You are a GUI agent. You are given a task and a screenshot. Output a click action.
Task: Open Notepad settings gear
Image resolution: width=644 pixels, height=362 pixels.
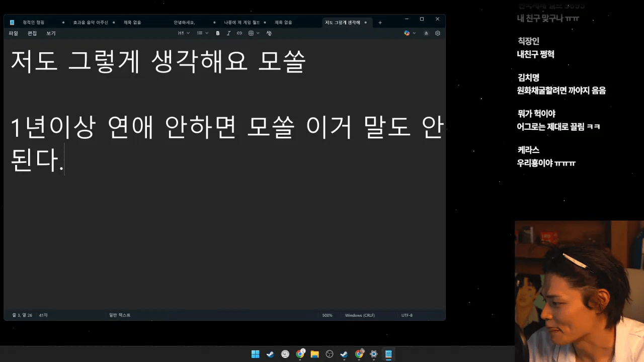click(437, 33)
